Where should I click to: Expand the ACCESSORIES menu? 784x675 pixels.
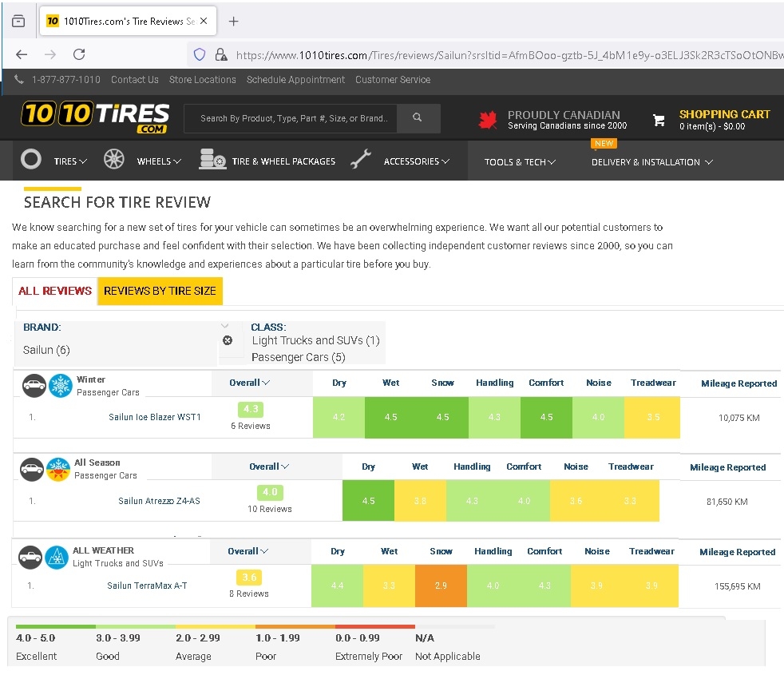417,161
